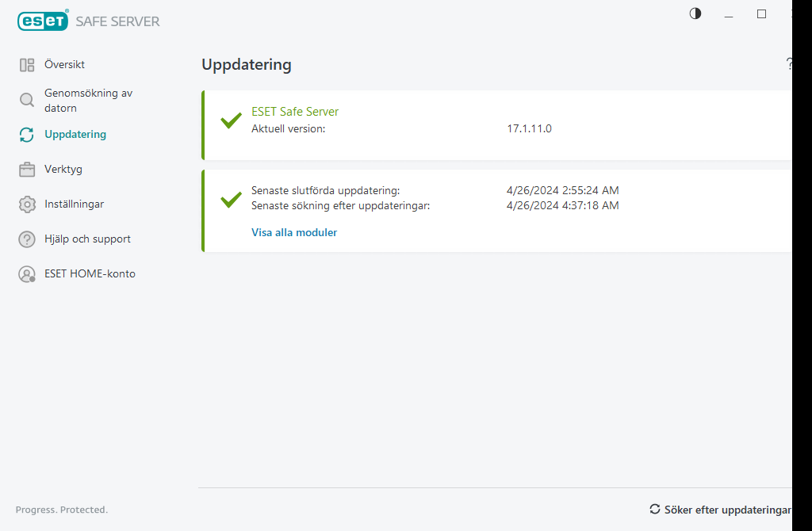812x531 pixels.
Task: Click the Verktyg toolbox icon
Action: (x=27, y=170)
